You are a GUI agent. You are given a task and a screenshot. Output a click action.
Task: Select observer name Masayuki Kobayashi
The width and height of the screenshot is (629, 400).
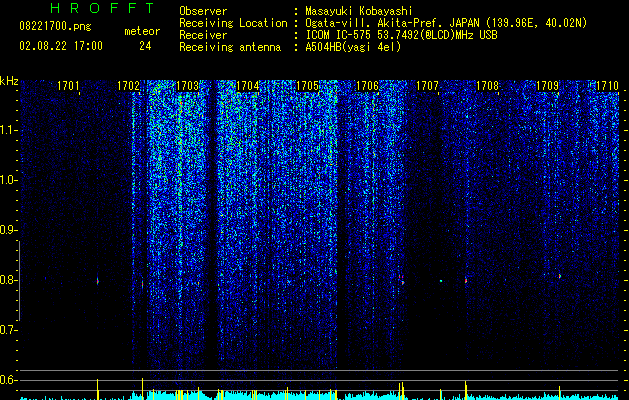click(x=359, y=11)
